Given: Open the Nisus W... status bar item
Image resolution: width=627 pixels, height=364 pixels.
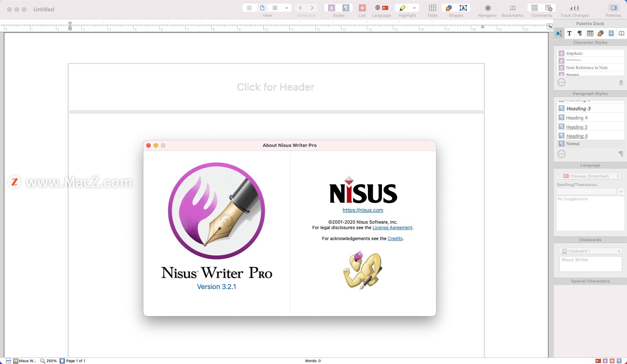Looking at the screenshot, I should [x=25, y=361].
